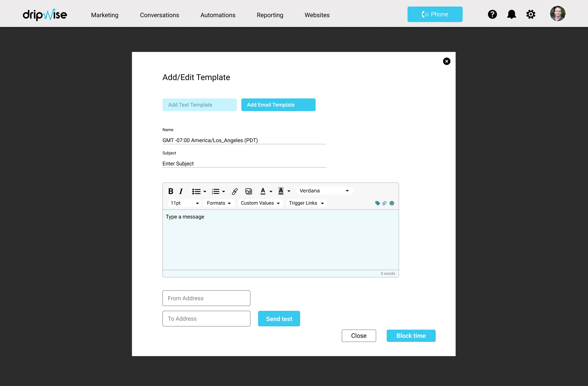Image resolution: width=588 pixels, height=386 pixels.
Task: Open settings gear icon in header
Action: click(530, 14)
